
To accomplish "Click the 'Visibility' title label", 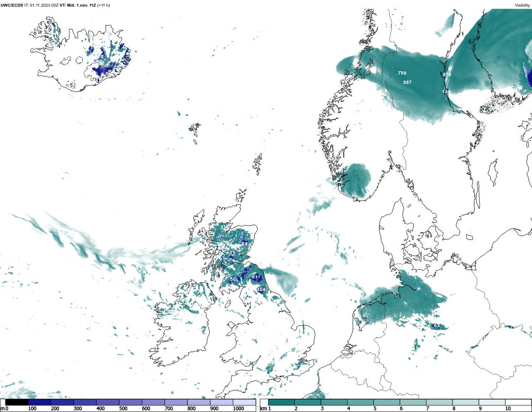I will click(x=522, y=5).
